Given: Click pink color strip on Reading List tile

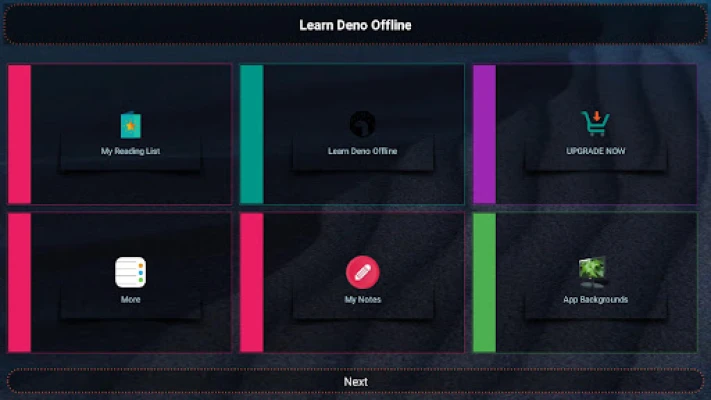Looking at the screenshot, I should point(19,135).
